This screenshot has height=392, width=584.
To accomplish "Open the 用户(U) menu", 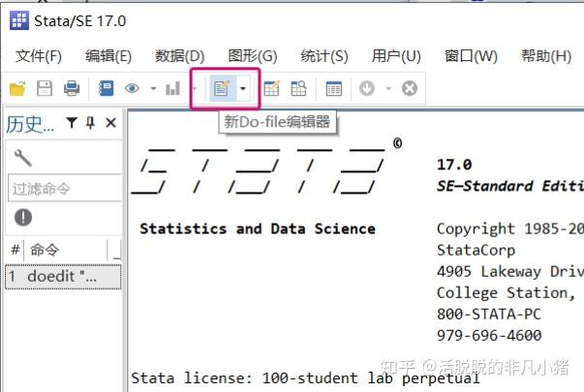I will pos(396,56).
